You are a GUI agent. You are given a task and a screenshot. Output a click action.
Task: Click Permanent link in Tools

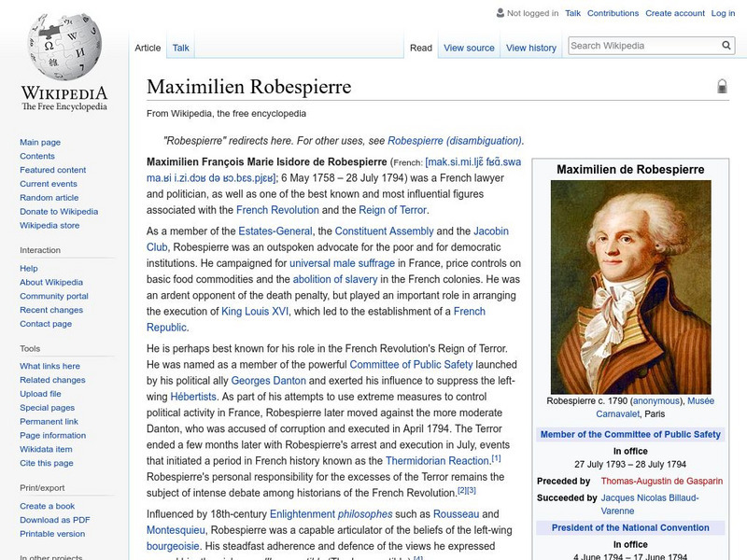[x=49, y=421]
